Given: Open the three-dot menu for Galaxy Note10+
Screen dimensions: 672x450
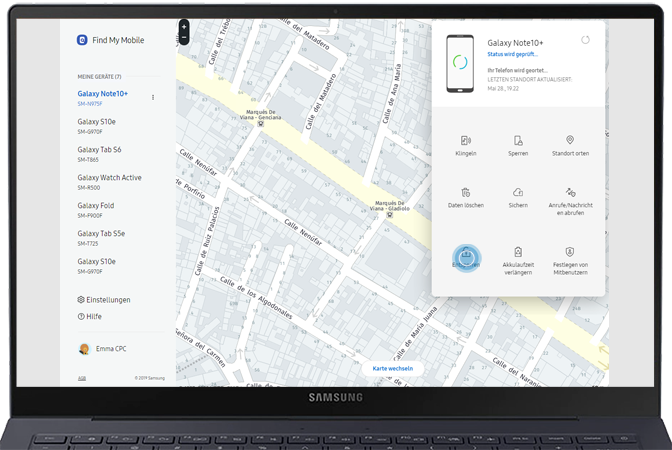Looking at the screenshot, I should tap(153, 97).
